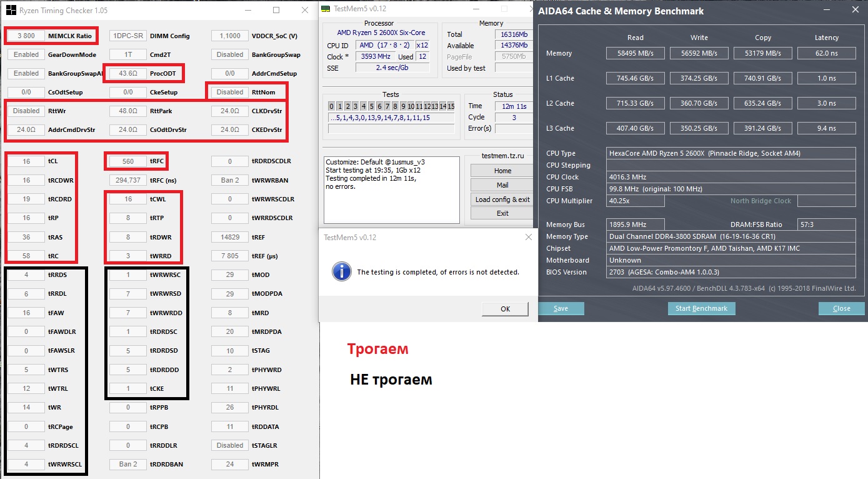Select the tCWL value field
The height and width of the screenshot is (479, 868).
(128, 199)
